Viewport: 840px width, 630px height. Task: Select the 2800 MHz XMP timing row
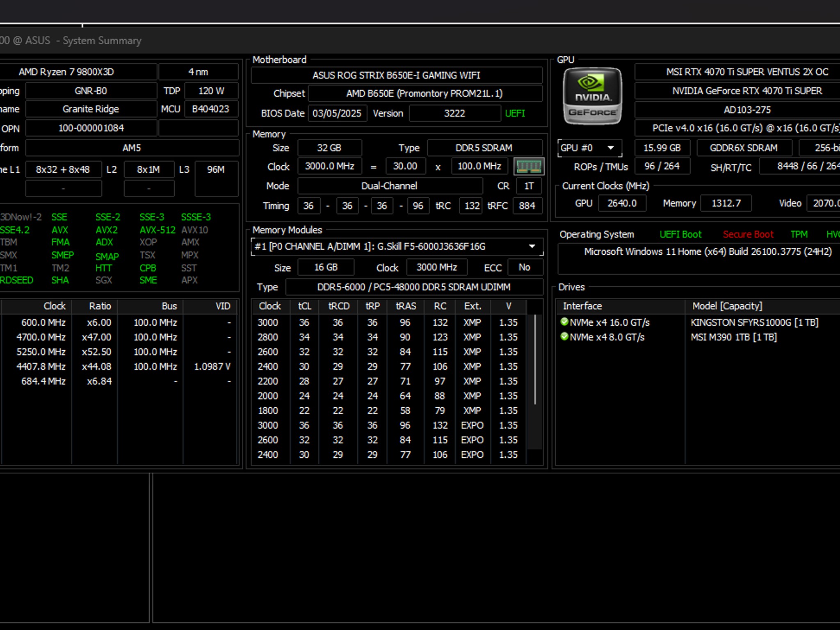coord(388,337)
